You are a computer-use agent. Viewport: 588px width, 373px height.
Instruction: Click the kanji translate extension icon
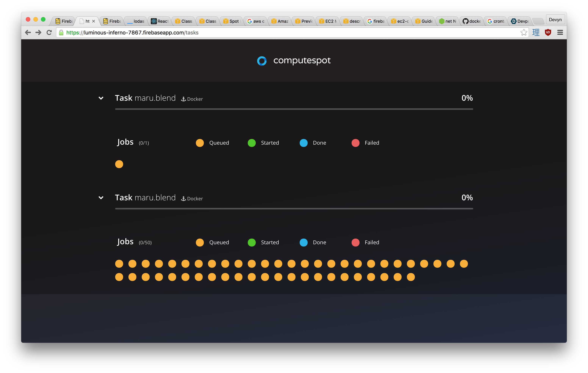pyautogui.click(x=536, y=32)
